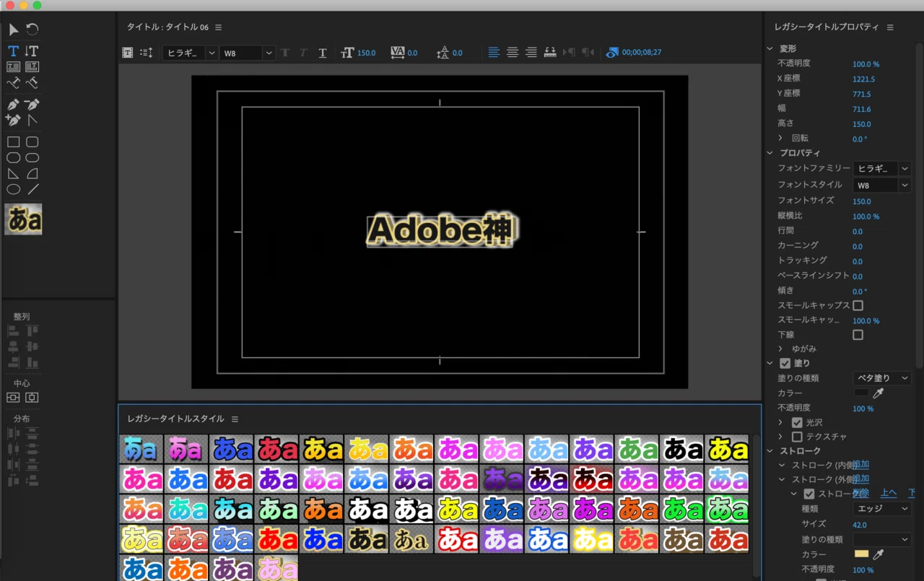This screenshot has width=924, height=581.
Task: Center the title horizontally using 中心
Action: pos(32,398)
